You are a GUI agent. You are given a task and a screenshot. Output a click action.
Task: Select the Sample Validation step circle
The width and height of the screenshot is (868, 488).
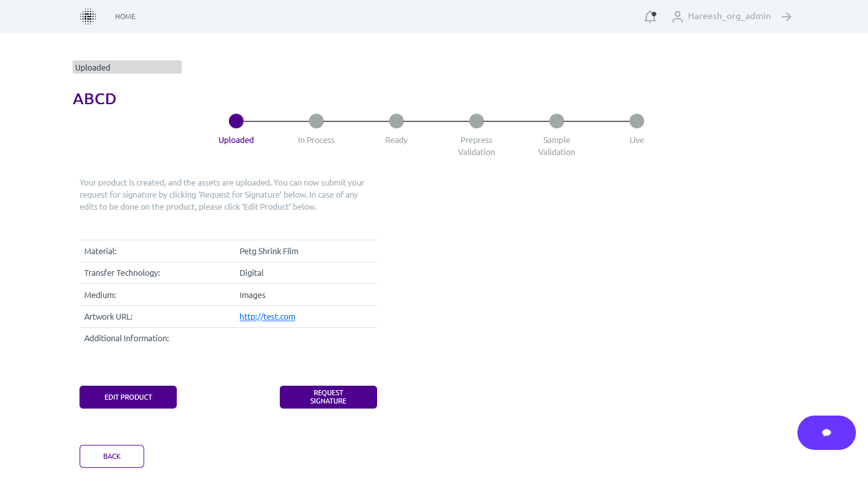click(556, 121)
